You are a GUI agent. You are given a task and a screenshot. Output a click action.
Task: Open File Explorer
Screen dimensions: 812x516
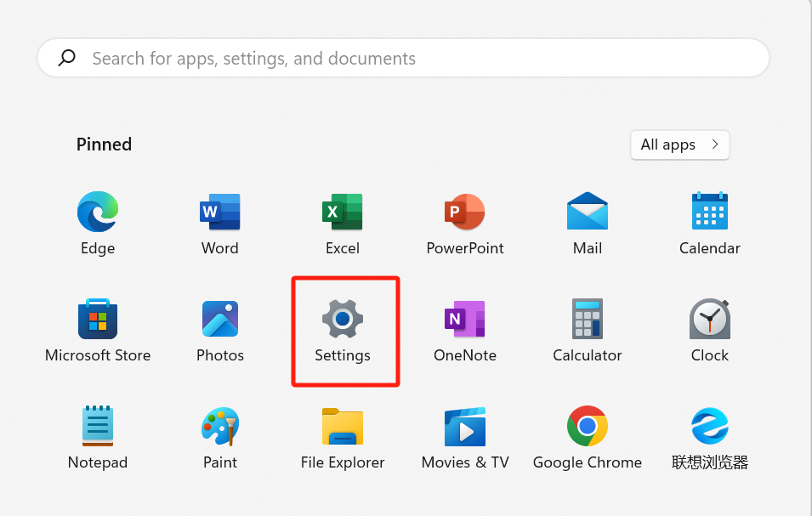coord(343,426)
